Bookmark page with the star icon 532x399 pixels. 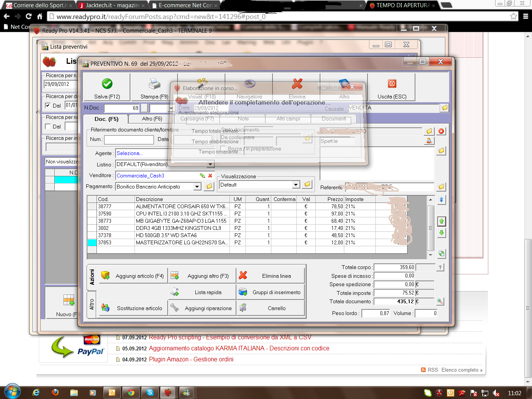coord(513,16)
